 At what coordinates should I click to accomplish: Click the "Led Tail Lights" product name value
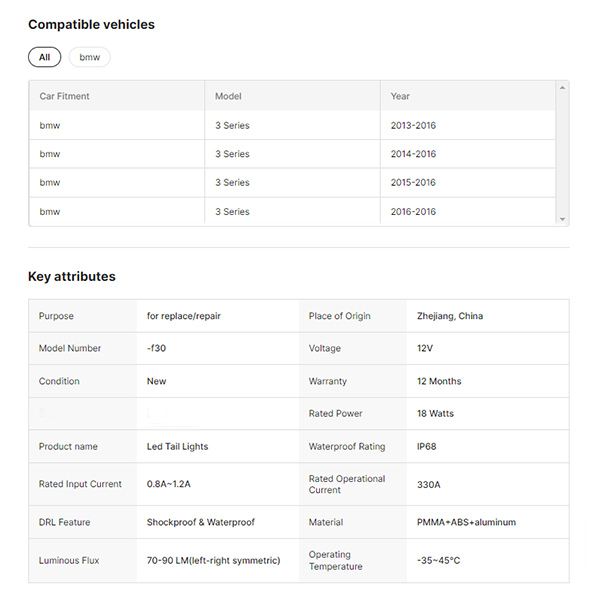177,446
